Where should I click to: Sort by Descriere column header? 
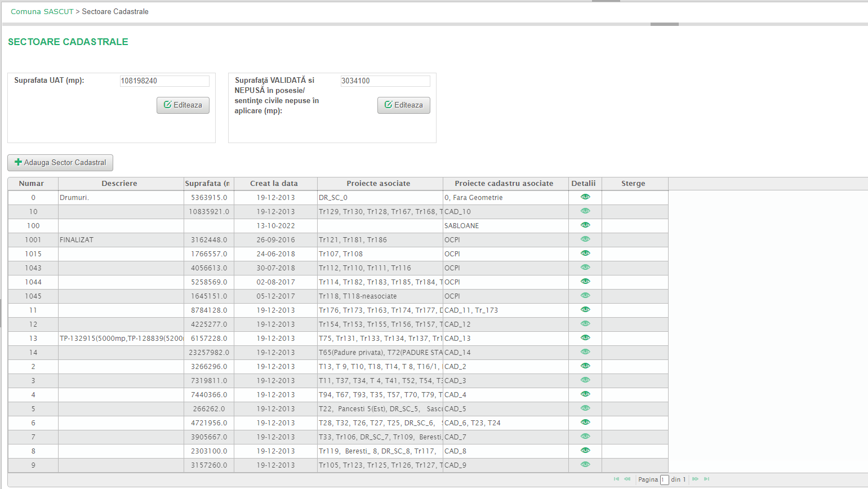(x=119, y=184)
